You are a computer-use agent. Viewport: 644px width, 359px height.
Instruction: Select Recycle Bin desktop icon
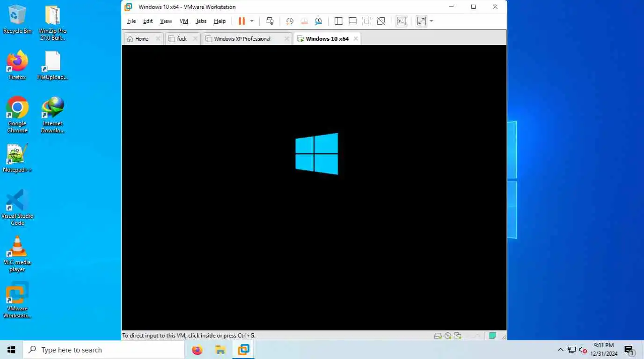17,20
